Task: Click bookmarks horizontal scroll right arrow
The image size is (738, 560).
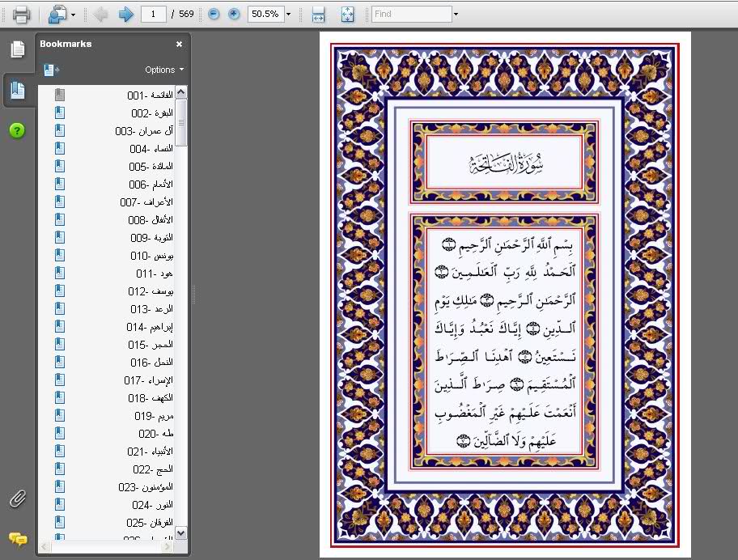Action: click(x=168, y=546)
